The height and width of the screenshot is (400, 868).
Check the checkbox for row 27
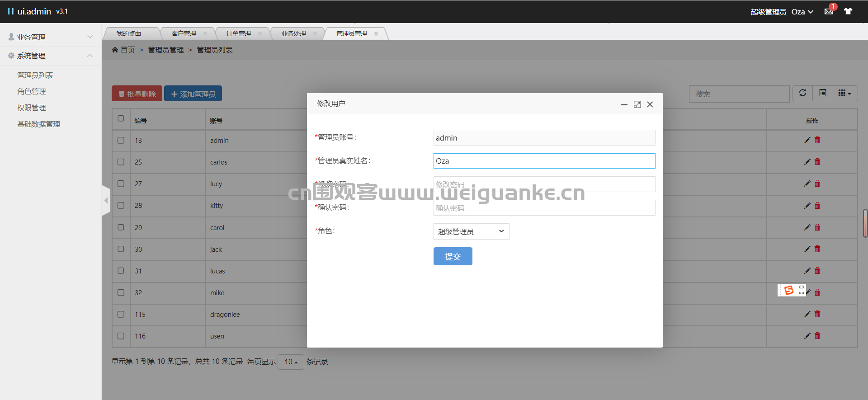(121, 184)
